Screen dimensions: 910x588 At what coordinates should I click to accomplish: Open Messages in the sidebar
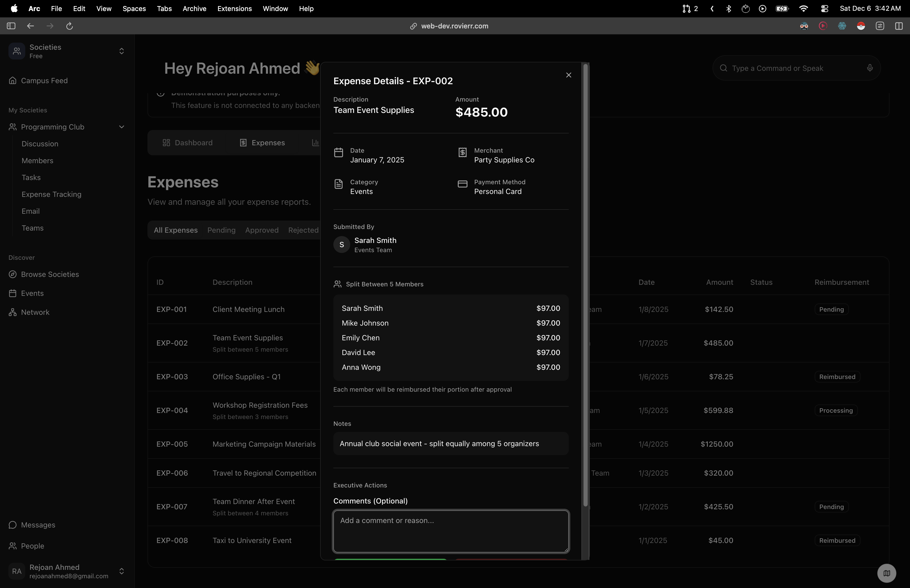(x=38, y=525)
